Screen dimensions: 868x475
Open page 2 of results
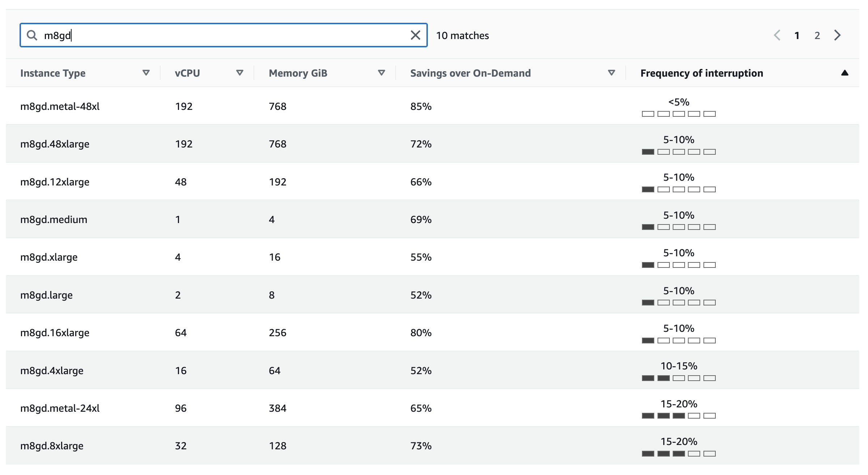coord(817,35)
